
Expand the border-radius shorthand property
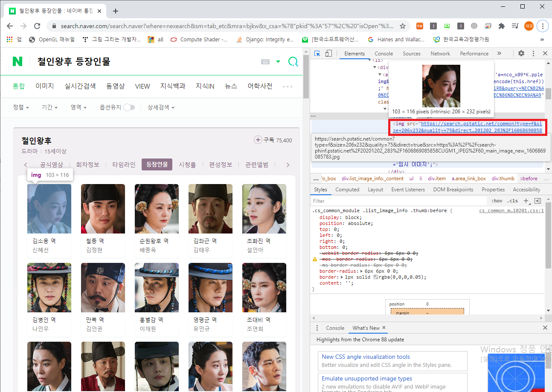[362, 271]
